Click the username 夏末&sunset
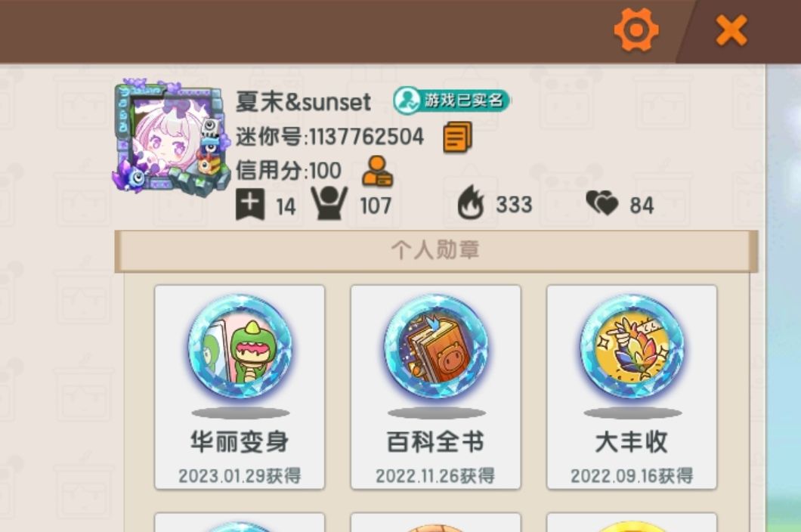Viewport: 801px width, 532px height. pos(303,102)
